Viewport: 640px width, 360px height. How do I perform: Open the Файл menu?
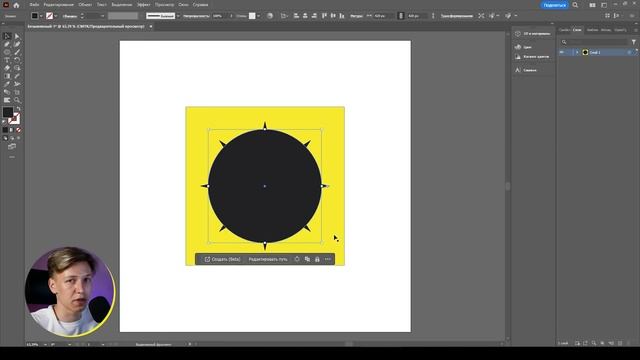click(x=34, y=5)
